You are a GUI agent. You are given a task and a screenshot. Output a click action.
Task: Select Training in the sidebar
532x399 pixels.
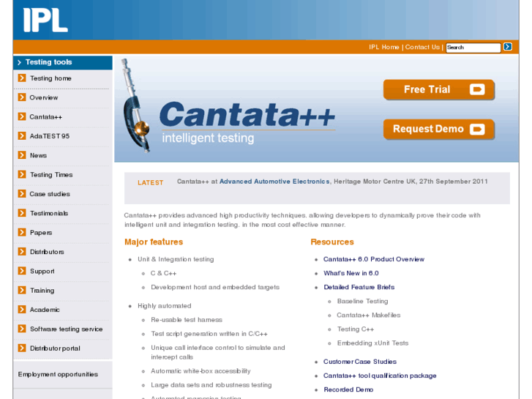click(42, 291)
